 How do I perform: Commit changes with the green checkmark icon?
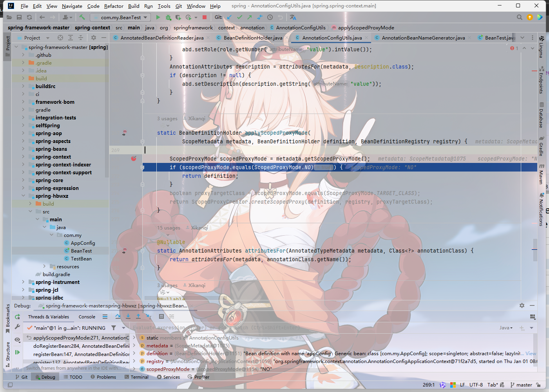point(239,17)
